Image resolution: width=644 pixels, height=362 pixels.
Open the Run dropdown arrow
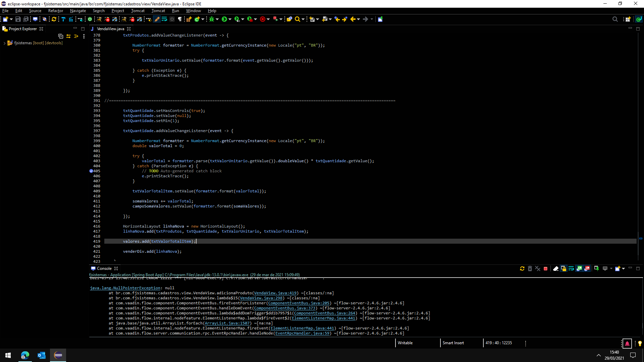(x=230, y=19)
